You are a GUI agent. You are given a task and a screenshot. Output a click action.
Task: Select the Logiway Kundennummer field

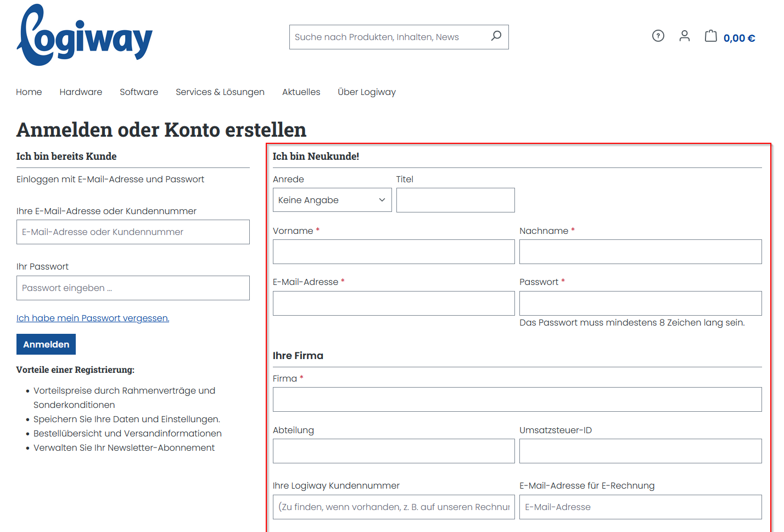[x=393, y=507]
